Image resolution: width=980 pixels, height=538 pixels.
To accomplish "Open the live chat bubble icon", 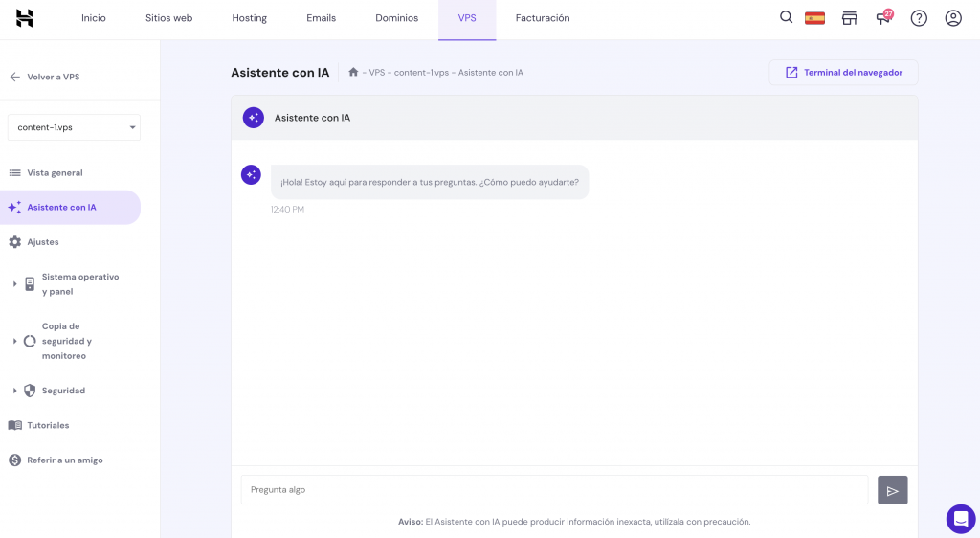I will (x=961, y=518).
